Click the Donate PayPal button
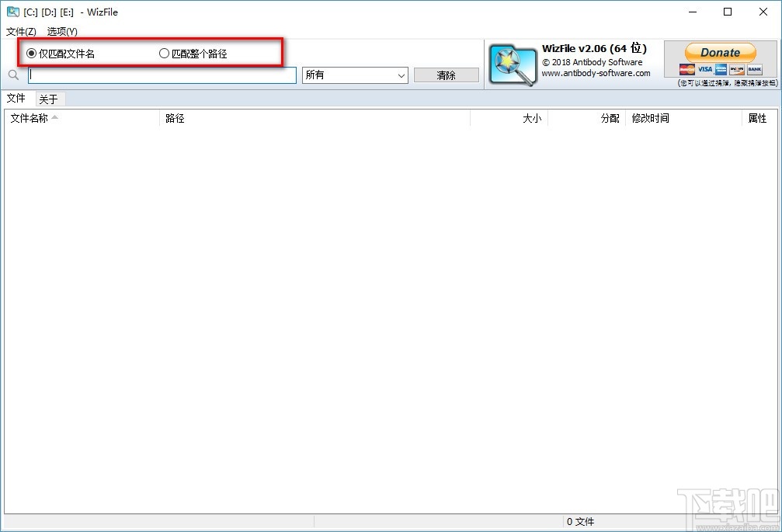782x532 pixels. pyautogui.click(x=720, y=52)
